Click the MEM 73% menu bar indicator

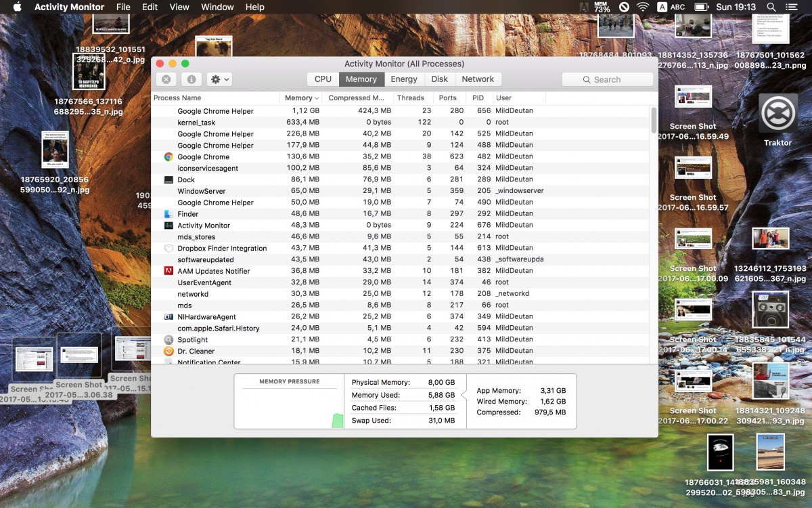coord(602,7)
